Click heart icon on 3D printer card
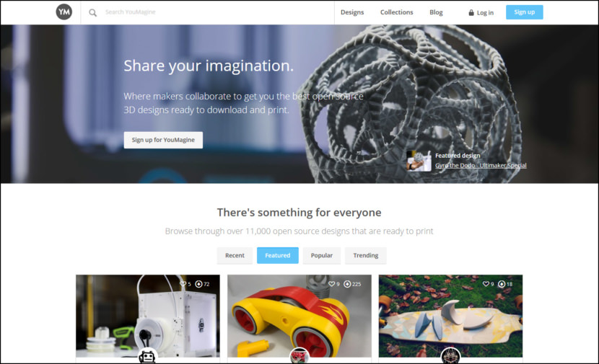 183,284
